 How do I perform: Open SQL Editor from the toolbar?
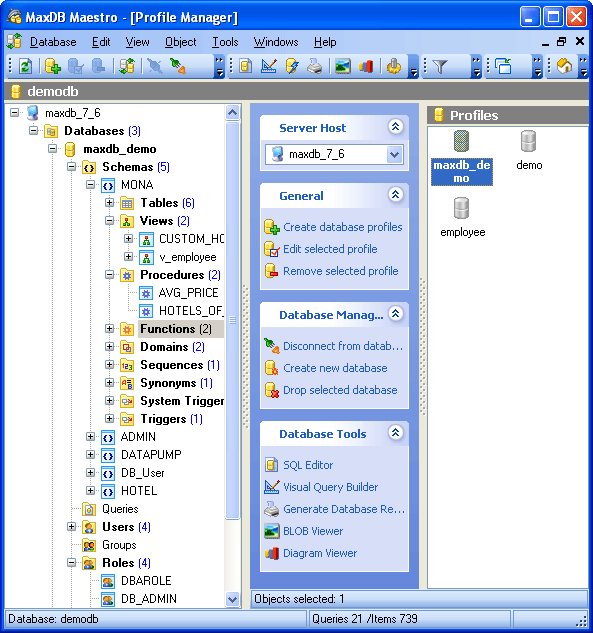click(x=245, y=66)
